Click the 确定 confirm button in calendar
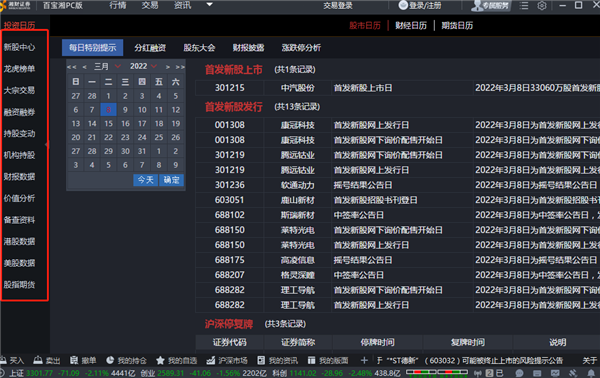The width and height of the screenshot is (600, 378). (171, 180)
